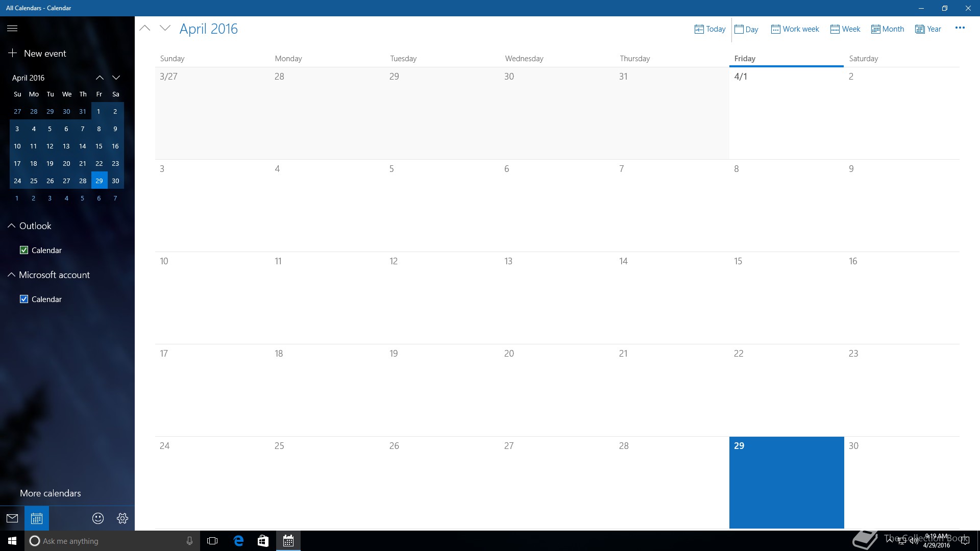The height and width of the screenshot is (551, 980).
Task: Select the 3/27 day cell
Action: (212, 113)
